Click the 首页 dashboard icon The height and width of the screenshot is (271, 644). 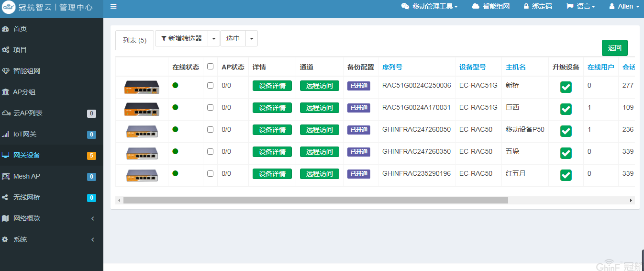pos(6,29)
